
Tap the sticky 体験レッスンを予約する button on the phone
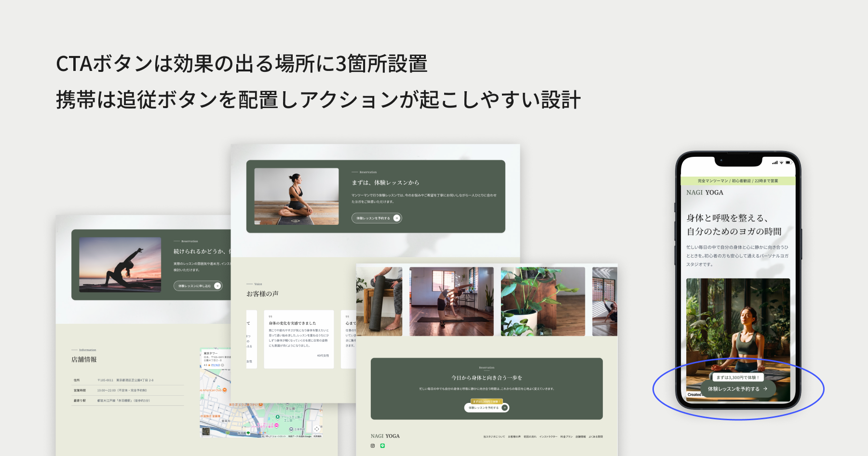tap(737, 388)
